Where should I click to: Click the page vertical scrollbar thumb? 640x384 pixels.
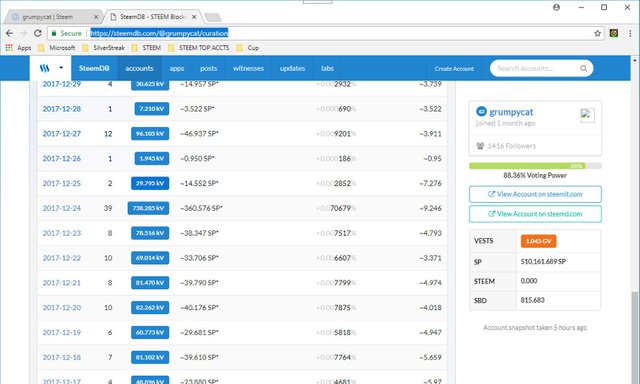tap(634, 338)
